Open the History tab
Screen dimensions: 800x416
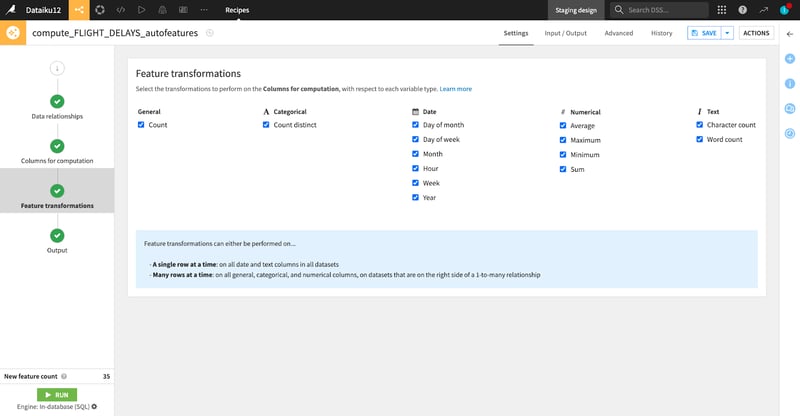coord(661,33)
